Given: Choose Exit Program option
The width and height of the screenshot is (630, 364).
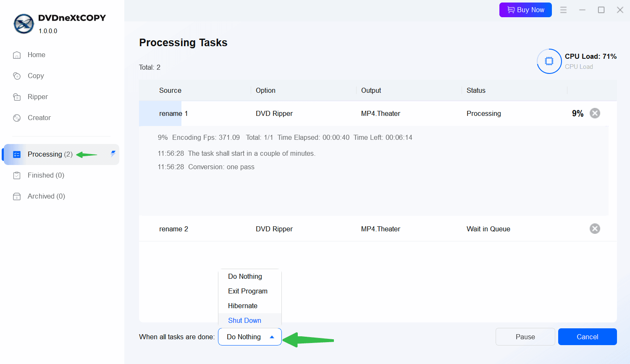Looking at the screenshot, I should (250, 291).
